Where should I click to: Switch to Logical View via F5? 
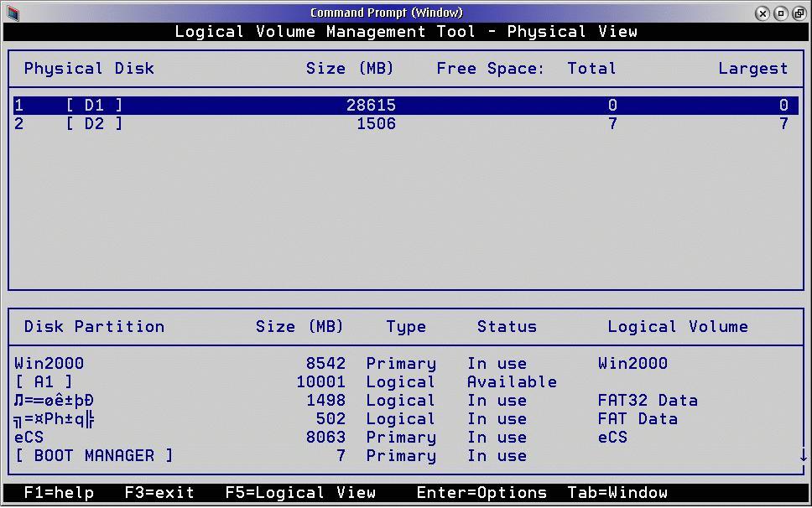coord(299,493)
